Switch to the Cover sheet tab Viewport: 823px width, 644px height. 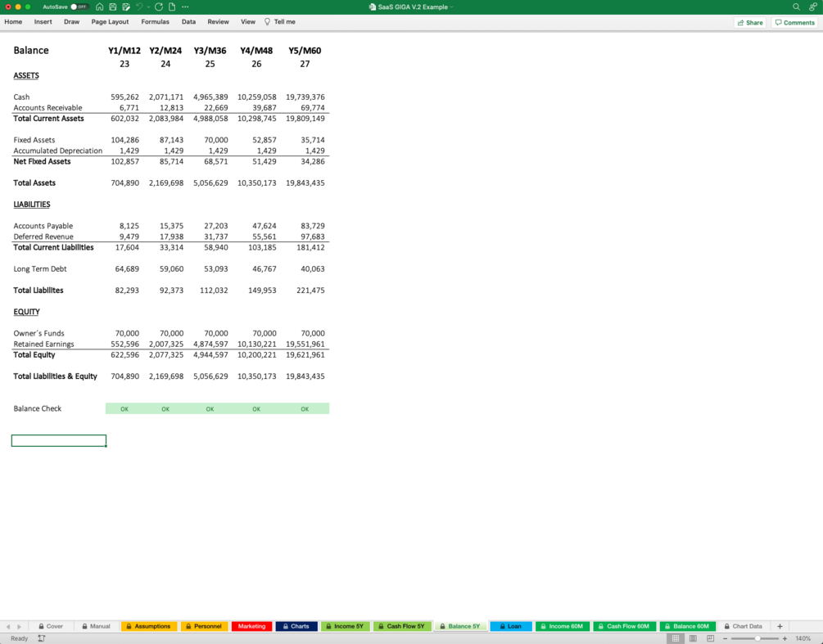(x=51, y=626)
